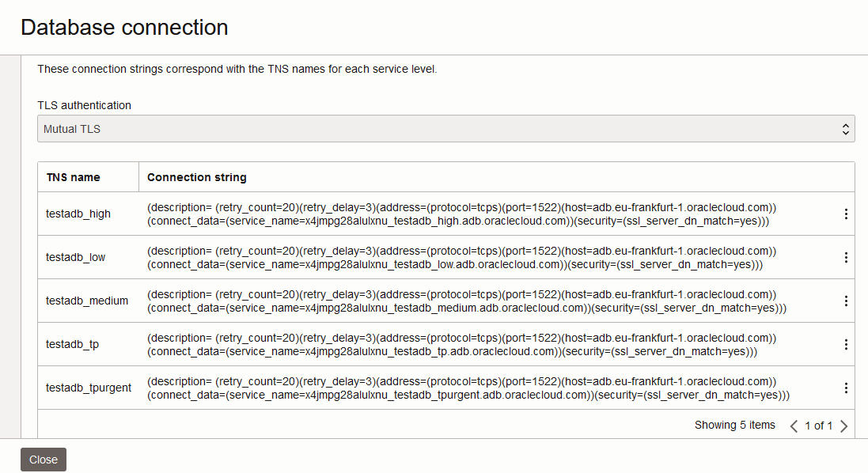Viewport: 868px width, 473px height.
Task: Click the testadb_high connection string text
Action: pyautogui.click(x=461, y=214)
